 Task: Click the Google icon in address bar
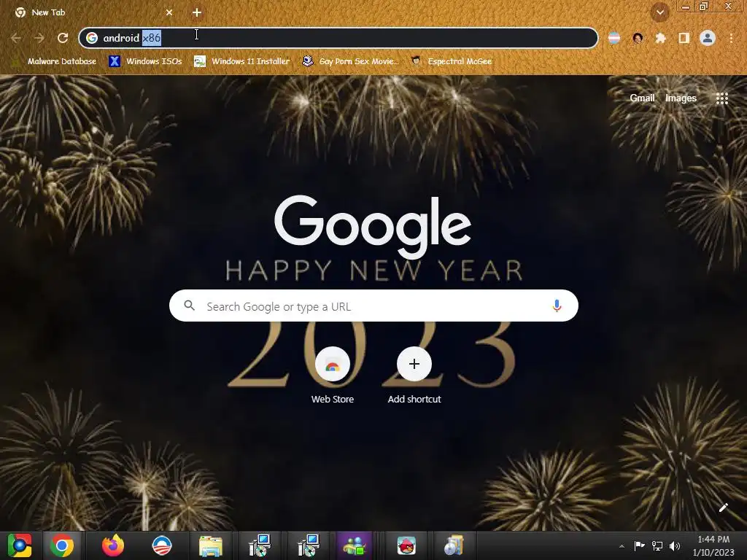click(x=92, y=38)
